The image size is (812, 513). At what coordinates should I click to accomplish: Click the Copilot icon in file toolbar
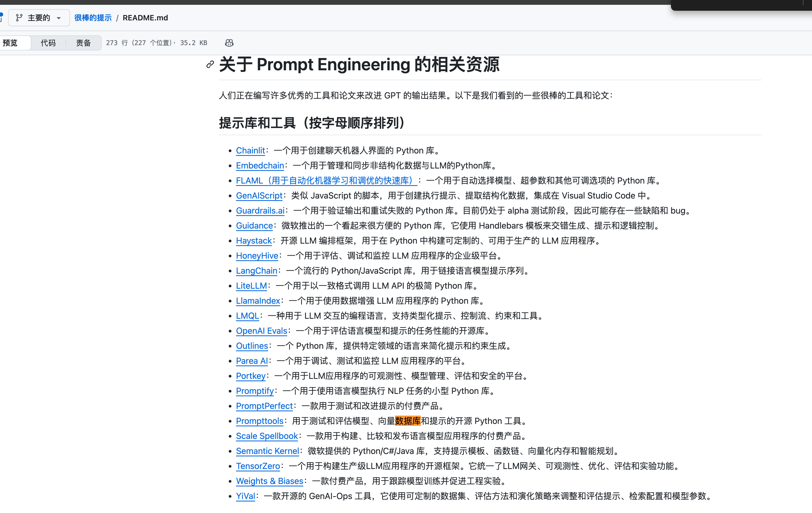tap(229, 43)
